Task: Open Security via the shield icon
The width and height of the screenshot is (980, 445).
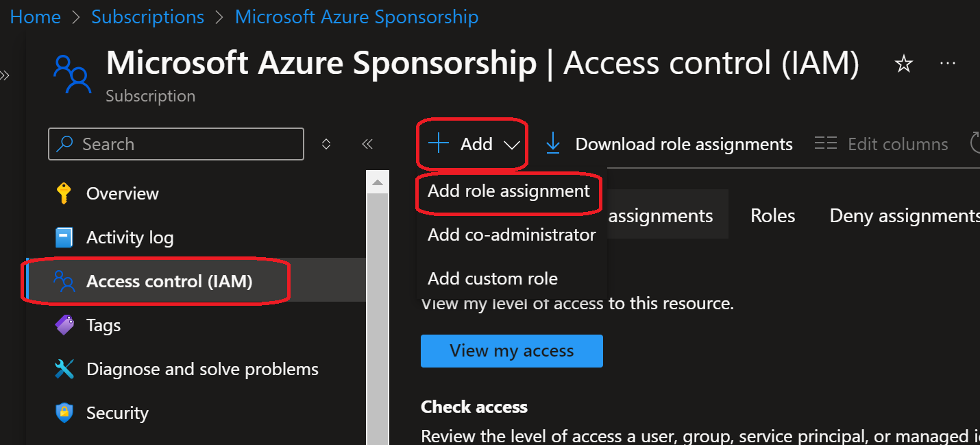Action: pyautogui.click(x=64, y=412)
